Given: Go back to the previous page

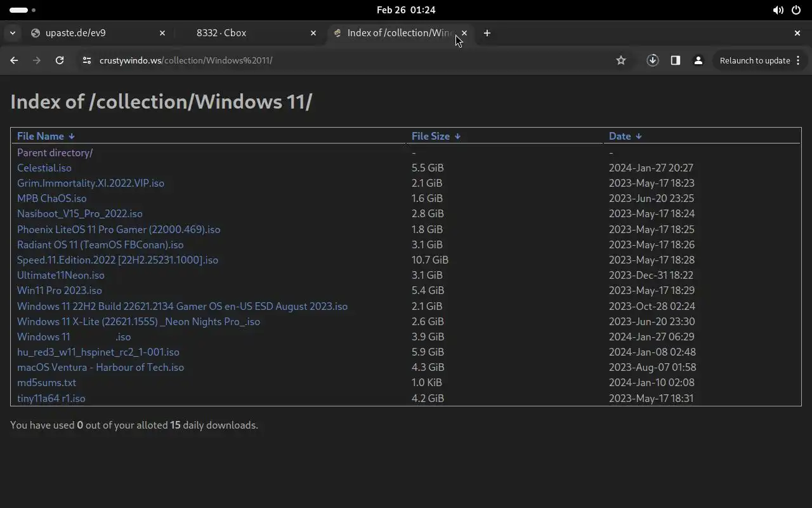Looking at the screenshot, I should pyautogui.click(x=14, y=60).
